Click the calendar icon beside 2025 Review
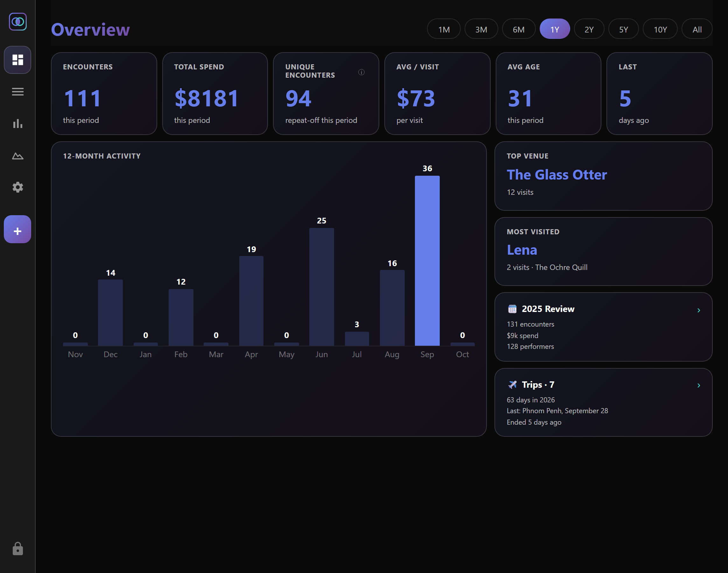This screenshot has height=573, width=728. click(512, 309)
